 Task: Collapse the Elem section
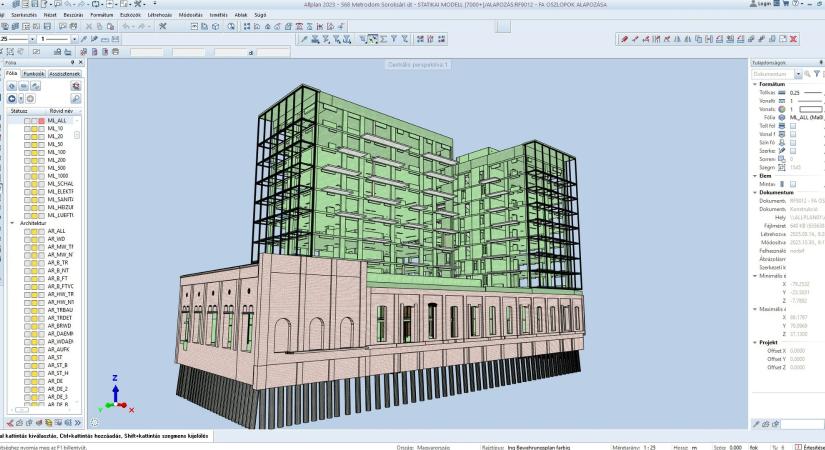[755, 176]
